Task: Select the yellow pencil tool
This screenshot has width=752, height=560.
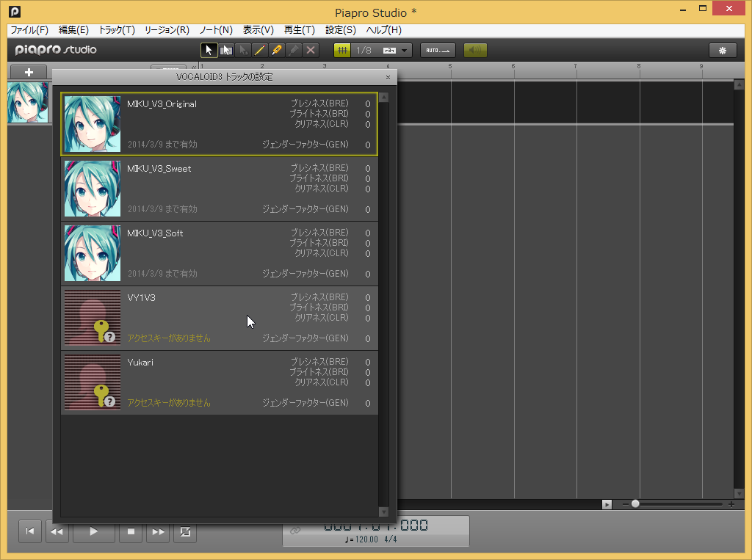Action: pos(259,50)
